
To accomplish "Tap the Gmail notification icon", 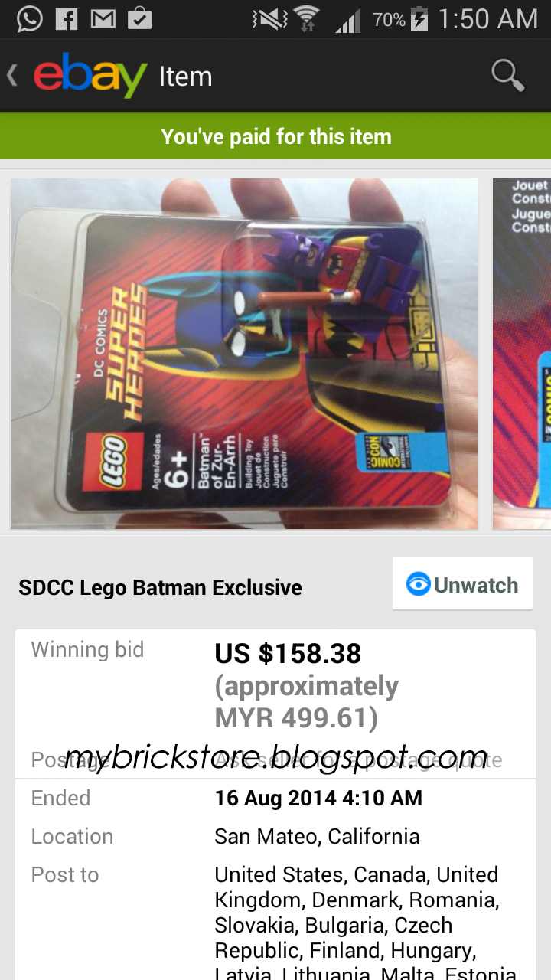I will pos(103,18).
